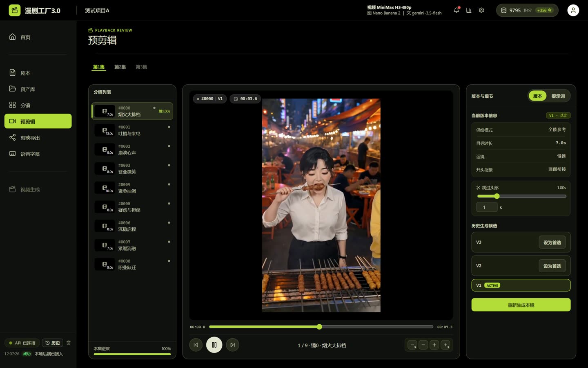
Task: Open 剪映导出 in the sidebar
Action: click(x=38, y=138)
